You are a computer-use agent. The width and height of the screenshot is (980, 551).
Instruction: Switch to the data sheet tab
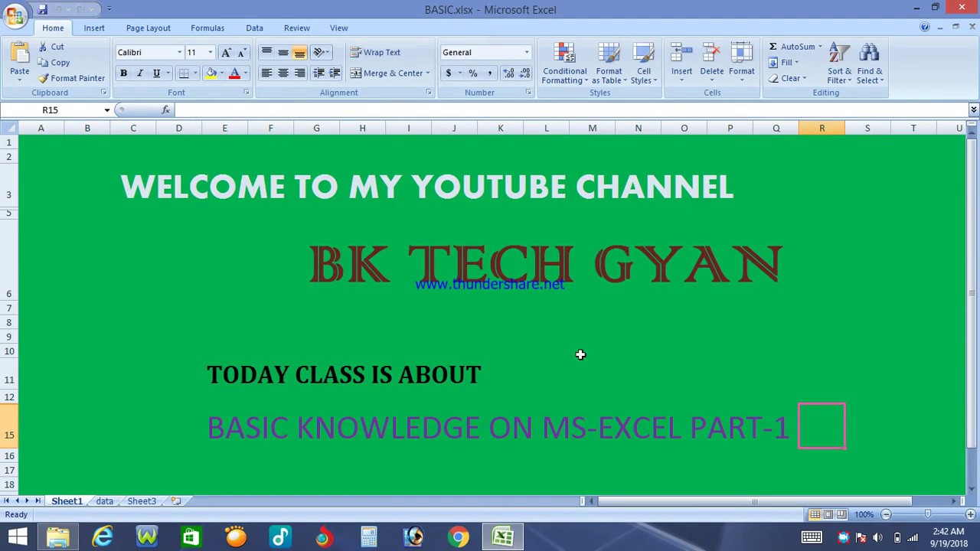click(104, 501)
